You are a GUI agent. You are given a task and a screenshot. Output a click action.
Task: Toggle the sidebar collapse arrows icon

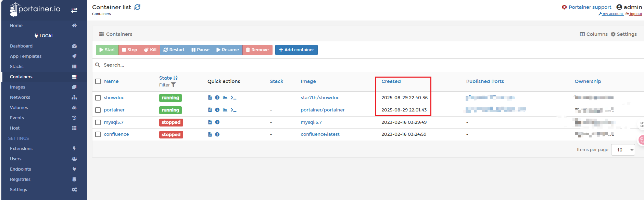tap(74, 10)
